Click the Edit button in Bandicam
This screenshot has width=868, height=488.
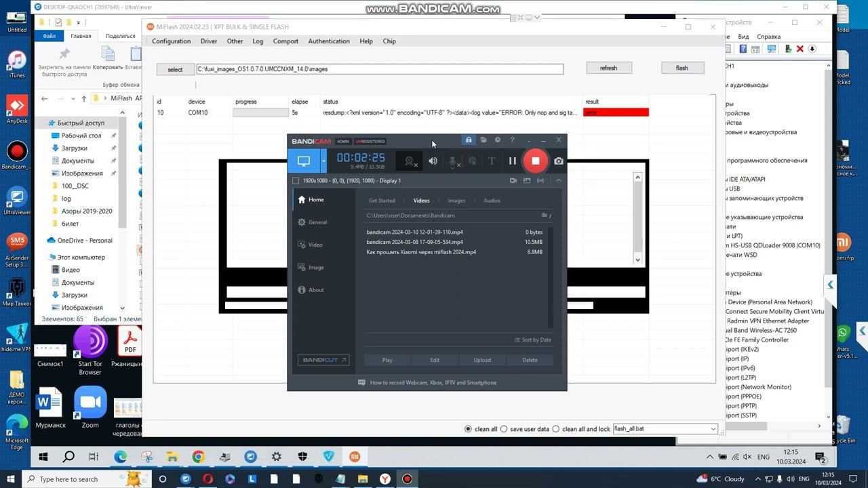[x=435, y=360]
